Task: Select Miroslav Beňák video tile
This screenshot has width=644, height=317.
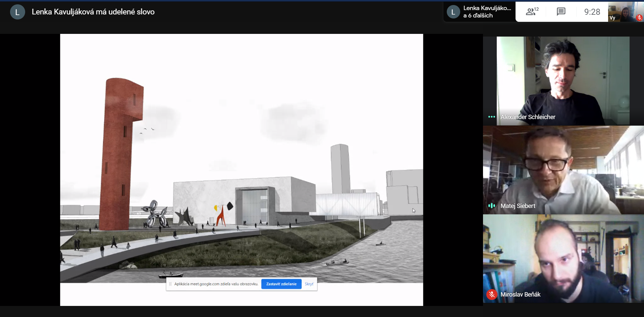Action: 563,259
